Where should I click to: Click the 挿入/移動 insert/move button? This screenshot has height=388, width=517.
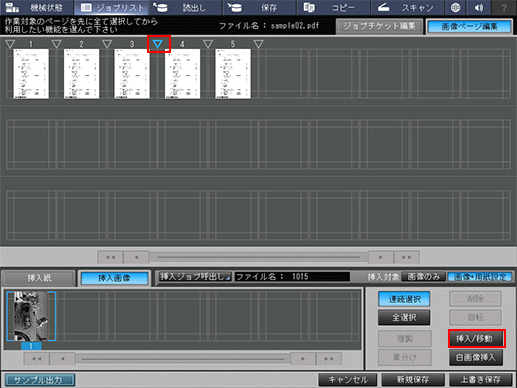(x=476, y=339)
